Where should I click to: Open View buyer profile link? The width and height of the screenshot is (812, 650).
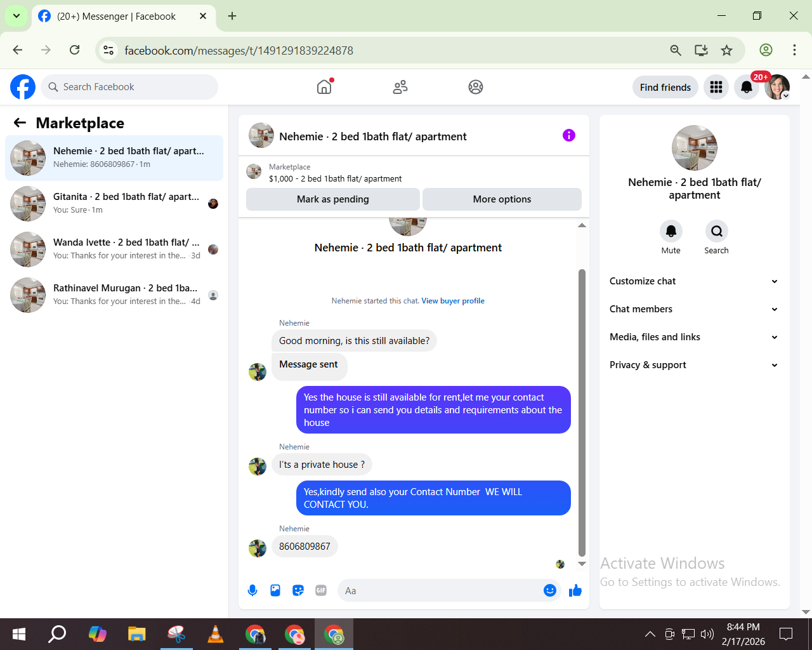click(x=453, y=301)
